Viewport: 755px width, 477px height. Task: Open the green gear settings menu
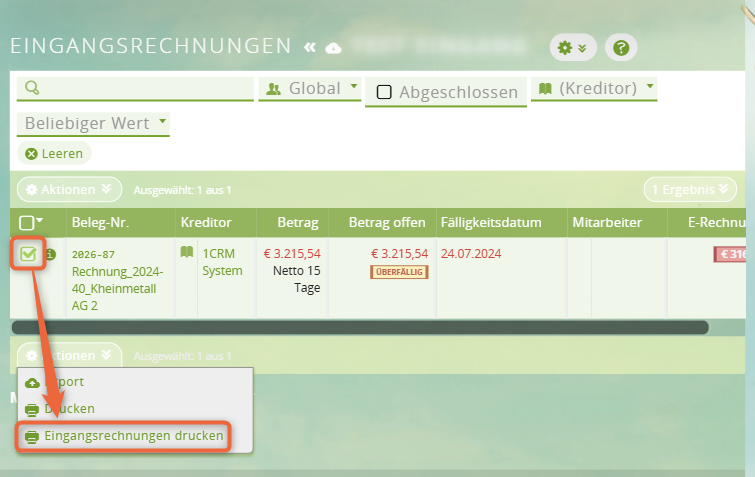(573, 48)
